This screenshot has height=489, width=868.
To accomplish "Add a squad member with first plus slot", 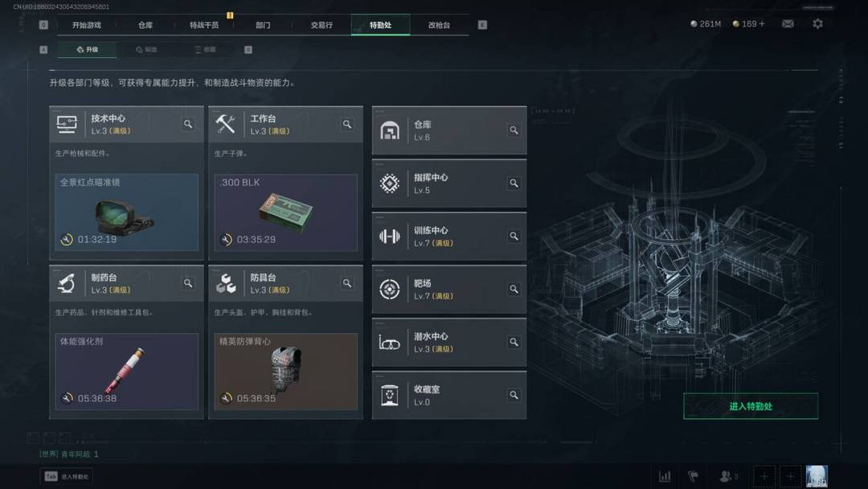I will (x=764, y=476).
